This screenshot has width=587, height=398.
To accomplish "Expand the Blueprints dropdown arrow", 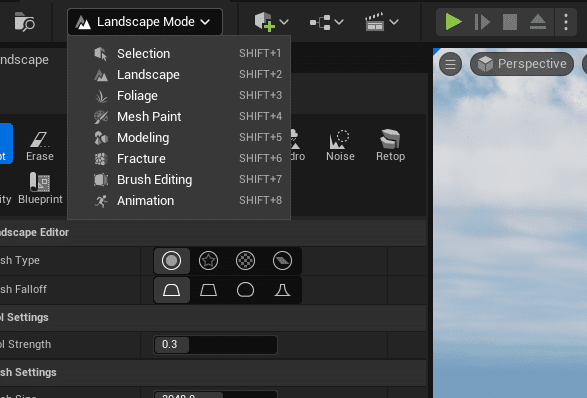I will point(339,22).
